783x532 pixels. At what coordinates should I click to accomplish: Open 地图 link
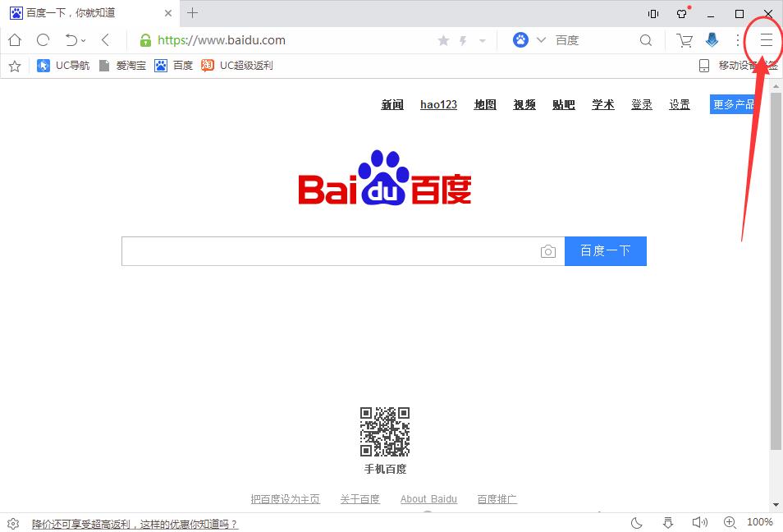pos(485,104)
